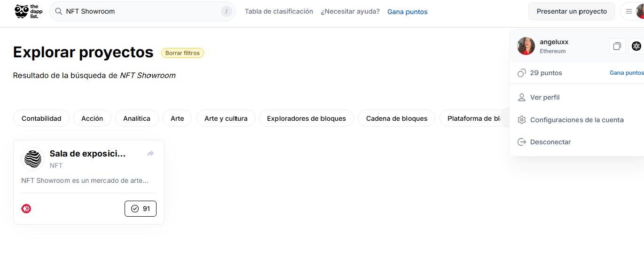This screenshot has width=644, height=266.
Task: Copy the wallet address icon
Action: [x=617, y=46]
